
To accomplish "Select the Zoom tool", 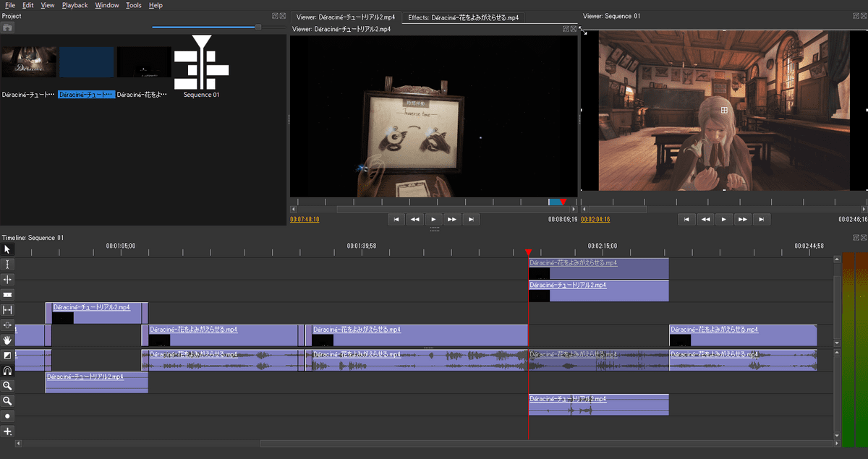I will 8,385.
